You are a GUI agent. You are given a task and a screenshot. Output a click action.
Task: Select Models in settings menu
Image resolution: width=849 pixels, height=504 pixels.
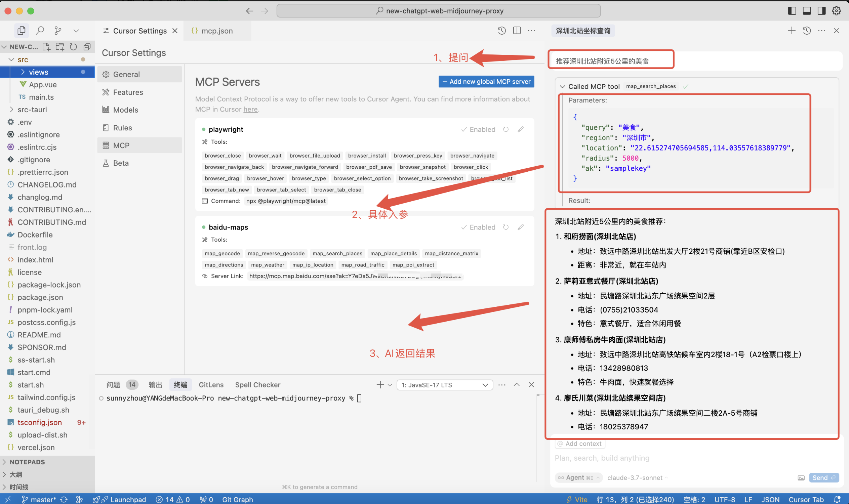pyautogui.click(x=125, y=110)
